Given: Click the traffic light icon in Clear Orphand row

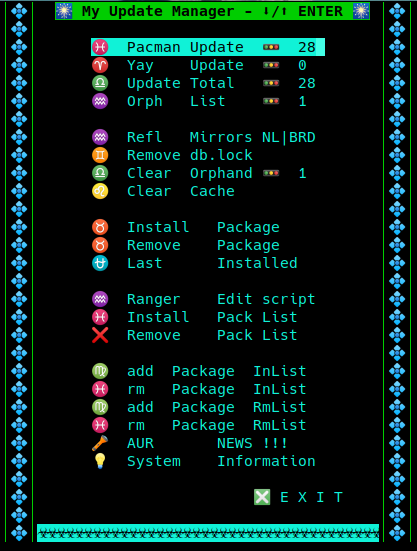Looking at the screenshot, I should click(271, 173).
